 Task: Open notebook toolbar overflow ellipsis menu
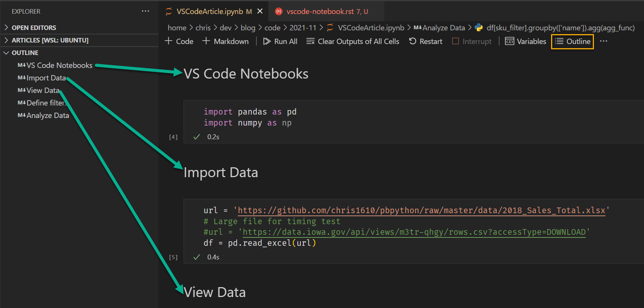coord(603,41)
